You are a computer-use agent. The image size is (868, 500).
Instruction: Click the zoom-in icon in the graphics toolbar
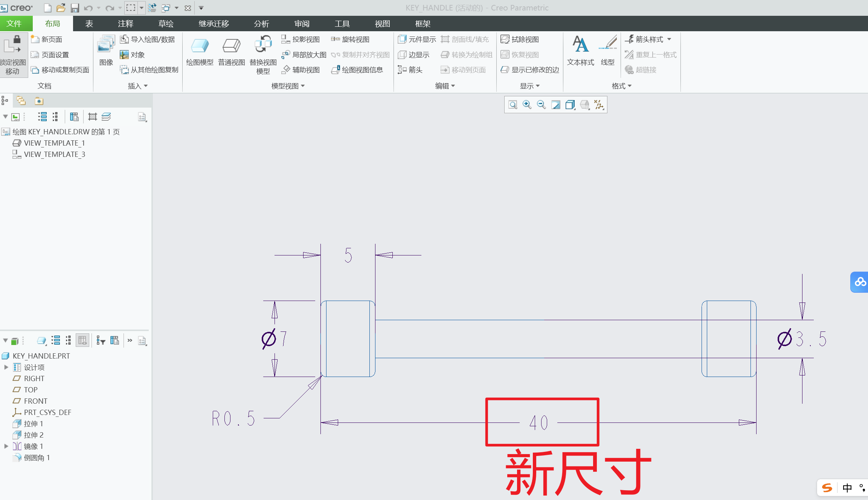527,105
